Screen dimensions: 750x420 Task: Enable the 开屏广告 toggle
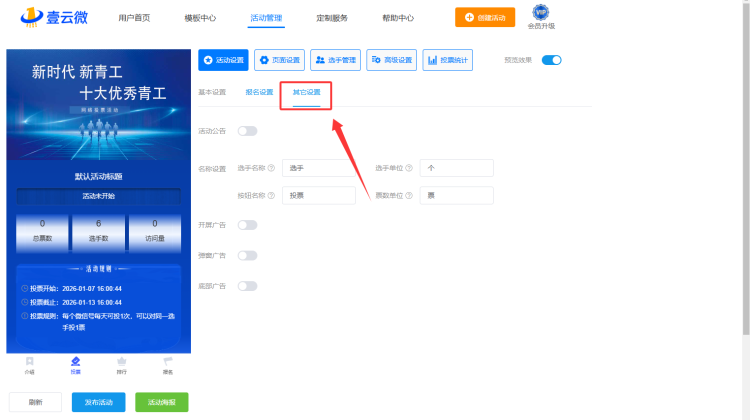tap(247, 225)
